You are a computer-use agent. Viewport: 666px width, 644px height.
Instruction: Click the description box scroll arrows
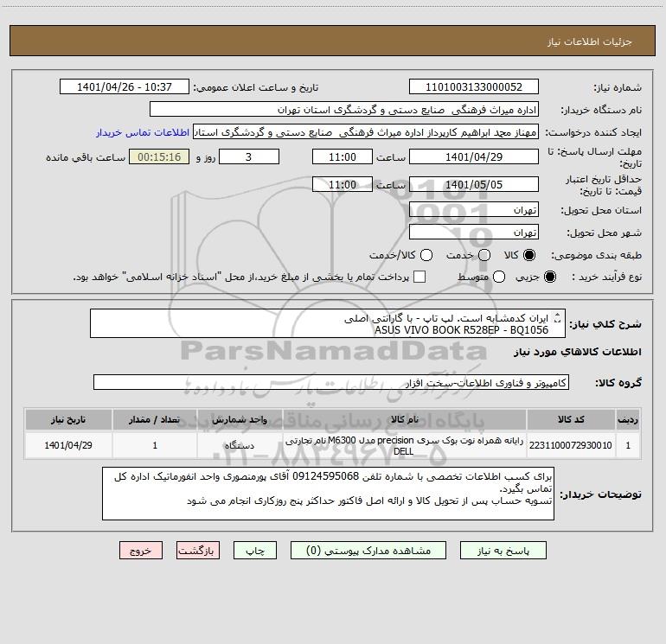tap(558, 317)
